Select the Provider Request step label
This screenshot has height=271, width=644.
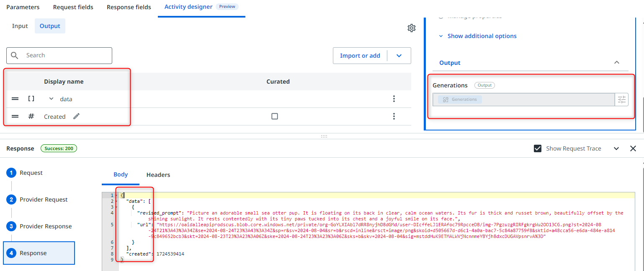click(44, 199)
